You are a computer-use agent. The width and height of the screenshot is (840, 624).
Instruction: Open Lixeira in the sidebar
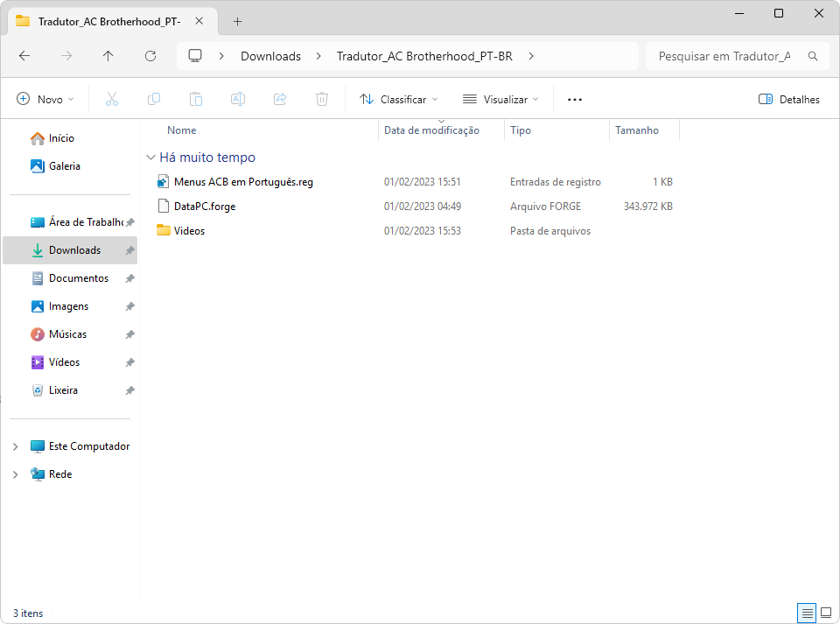point(63,390)
